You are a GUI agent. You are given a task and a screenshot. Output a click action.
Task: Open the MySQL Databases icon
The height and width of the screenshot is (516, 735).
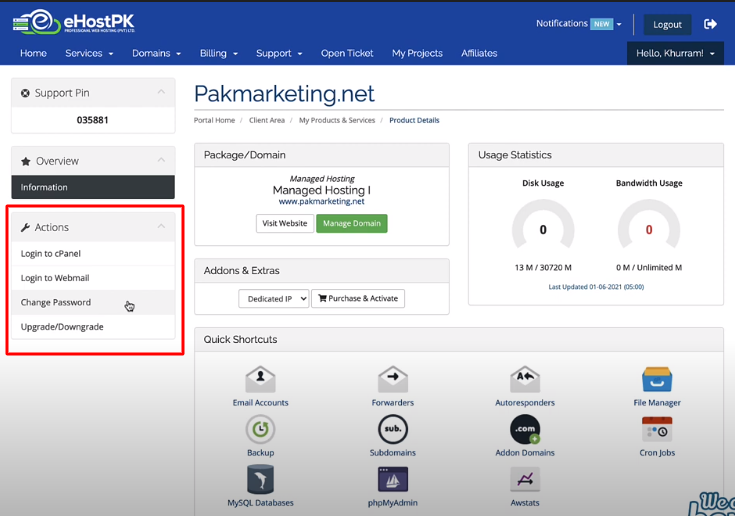[x=260, y=479]
